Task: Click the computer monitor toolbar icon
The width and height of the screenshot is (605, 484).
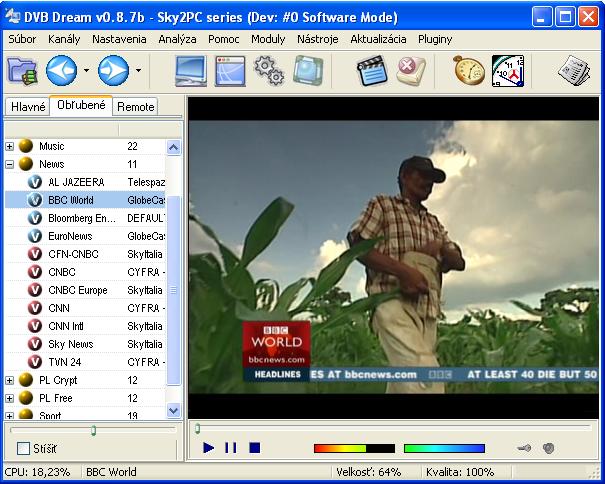Action: 191,71
